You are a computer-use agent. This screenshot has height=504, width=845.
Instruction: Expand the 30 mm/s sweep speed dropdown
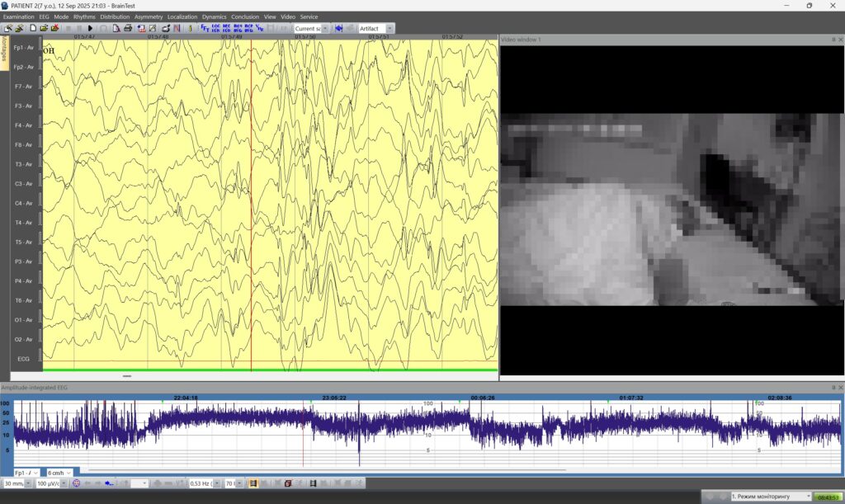point(30,483)
